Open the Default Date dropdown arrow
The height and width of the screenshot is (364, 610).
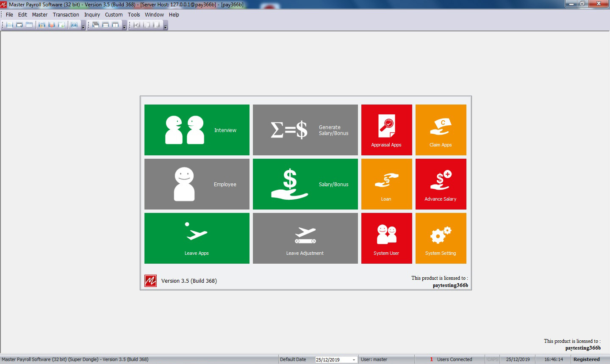pyautogui.click(x=354, y=360)
